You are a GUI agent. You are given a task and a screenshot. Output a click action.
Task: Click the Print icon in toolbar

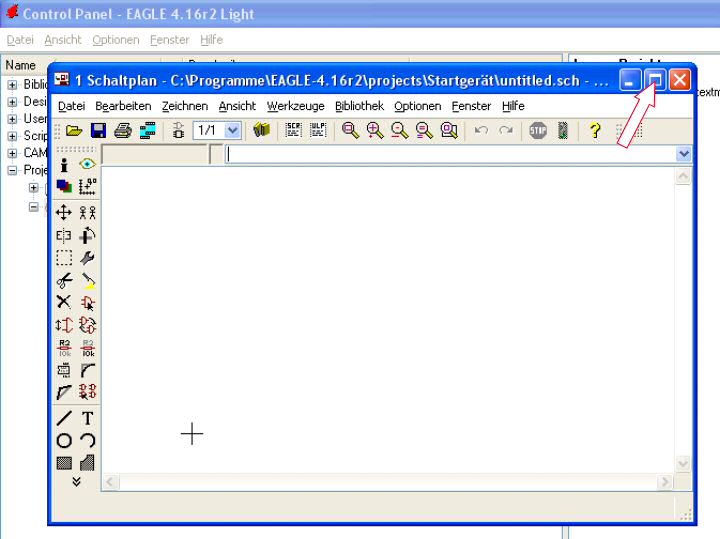click(x=122, y=131)
